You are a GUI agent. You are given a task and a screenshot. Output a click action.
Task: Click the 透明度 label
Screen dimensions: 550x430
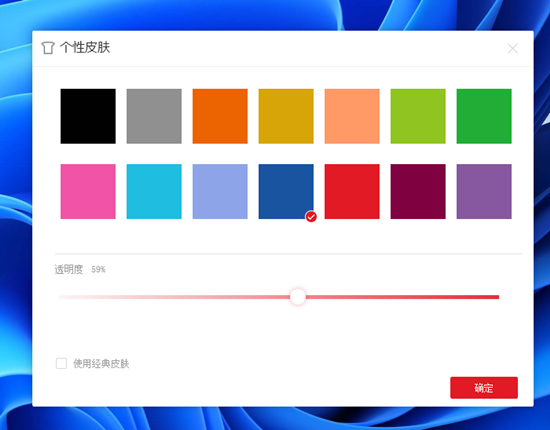(69, 269)
